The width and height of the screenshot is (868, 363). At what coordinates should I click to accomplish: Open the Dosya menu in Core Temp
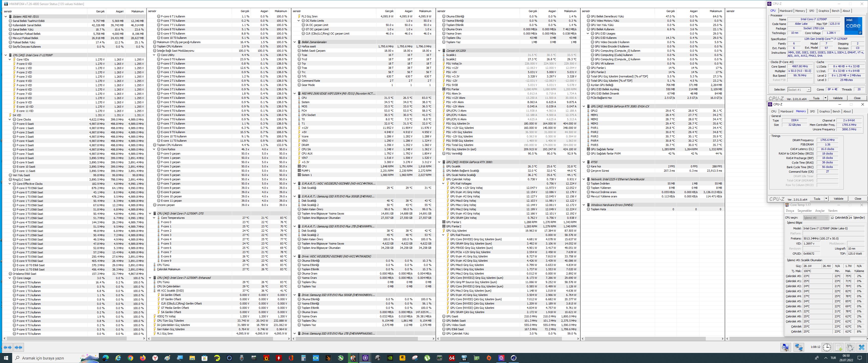(x=790, y=211)
